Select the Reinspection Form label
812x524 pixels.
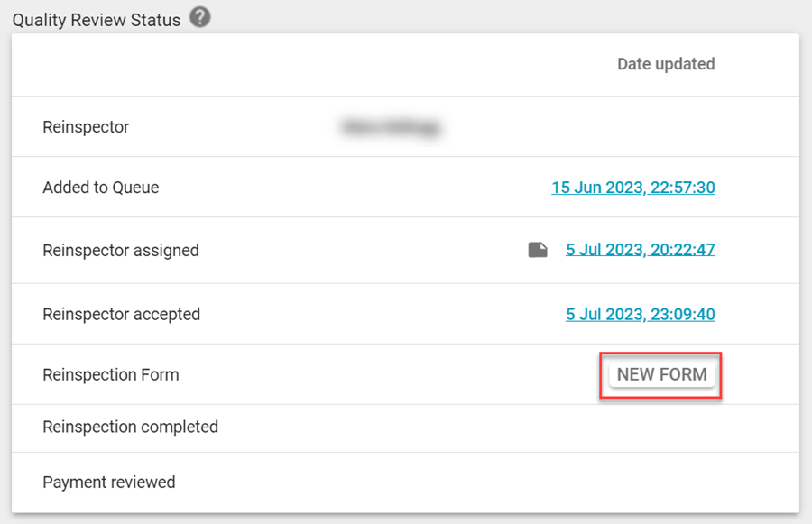coord(110,374)
